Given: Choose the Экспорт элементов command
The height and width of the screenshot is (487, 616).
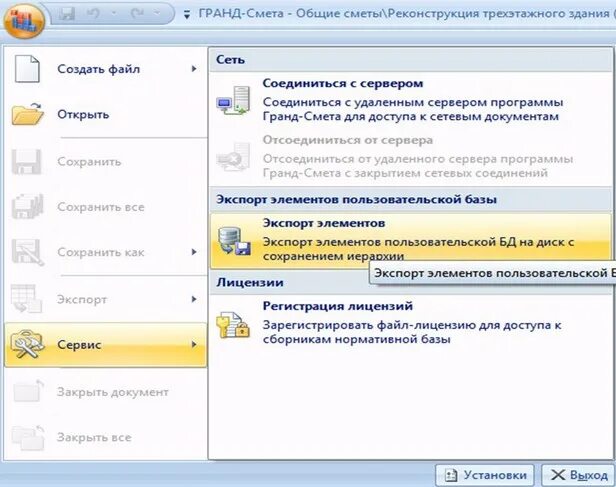Looking at the screenshot, I should pyautogui.click(x=411, y=241).
